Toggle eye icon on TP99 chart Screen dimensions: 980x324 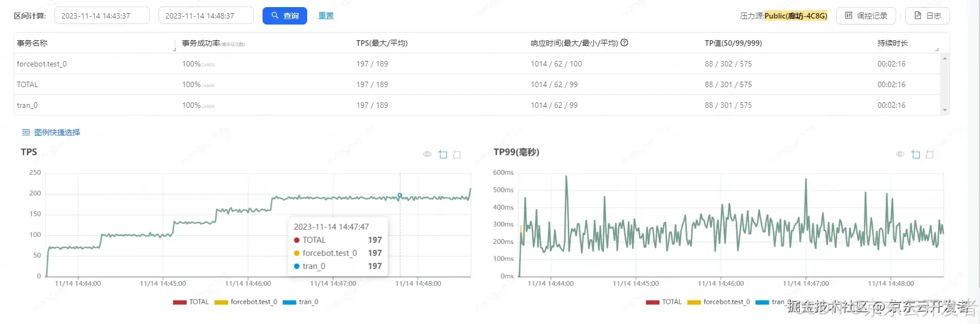(900, 155)
